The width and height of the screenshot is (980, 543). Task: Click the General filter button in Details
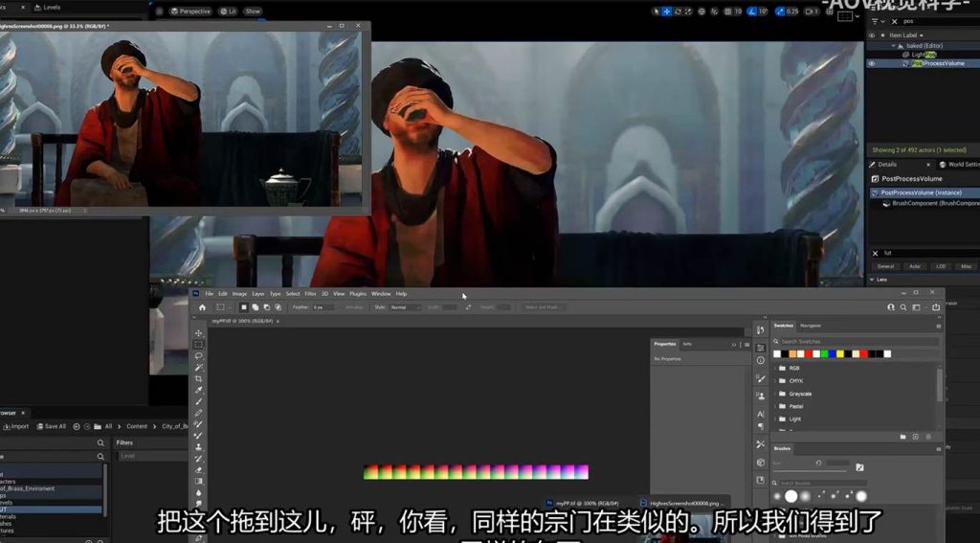[885, 266]
